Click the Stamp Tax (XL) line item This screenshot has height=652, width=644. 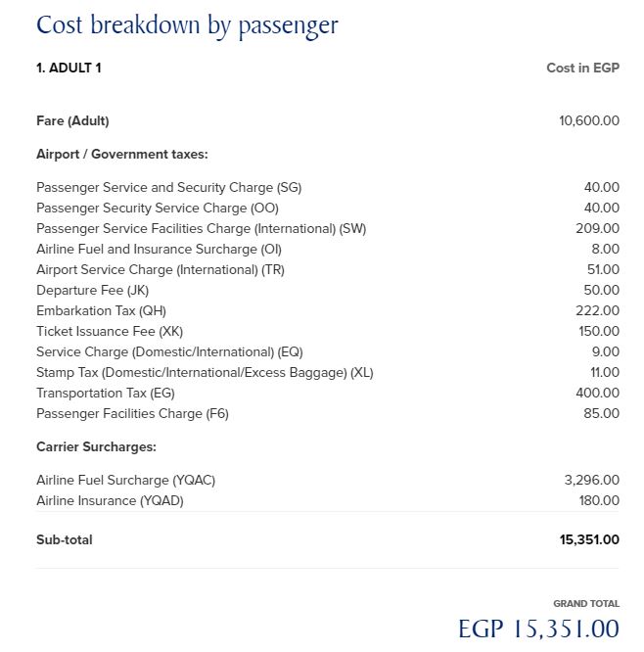[x=205, y=372]
